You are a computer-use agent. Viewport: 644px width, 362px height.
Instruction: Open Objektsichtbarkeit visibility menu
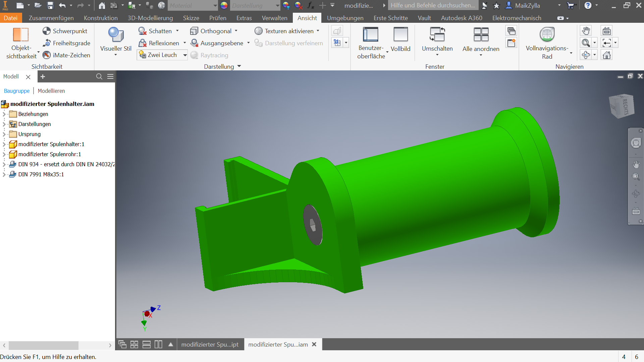[x=21, y=43]
